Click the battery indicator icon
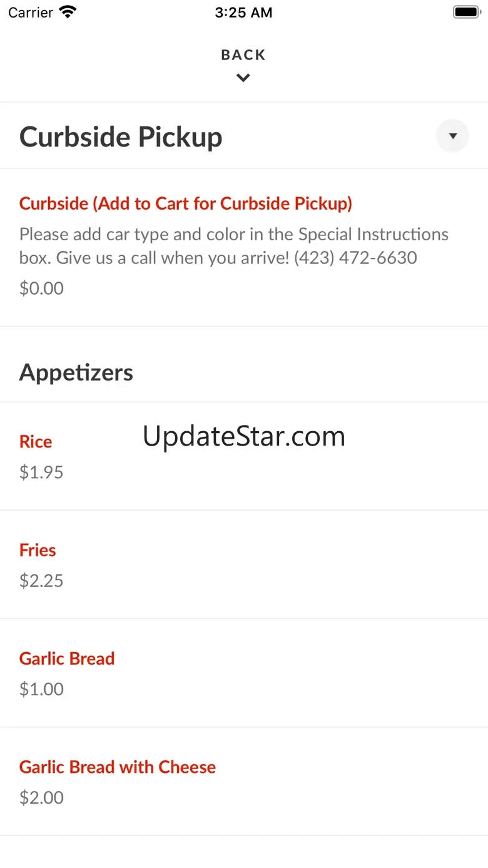 pyautogui.click(x=466, y=12)
